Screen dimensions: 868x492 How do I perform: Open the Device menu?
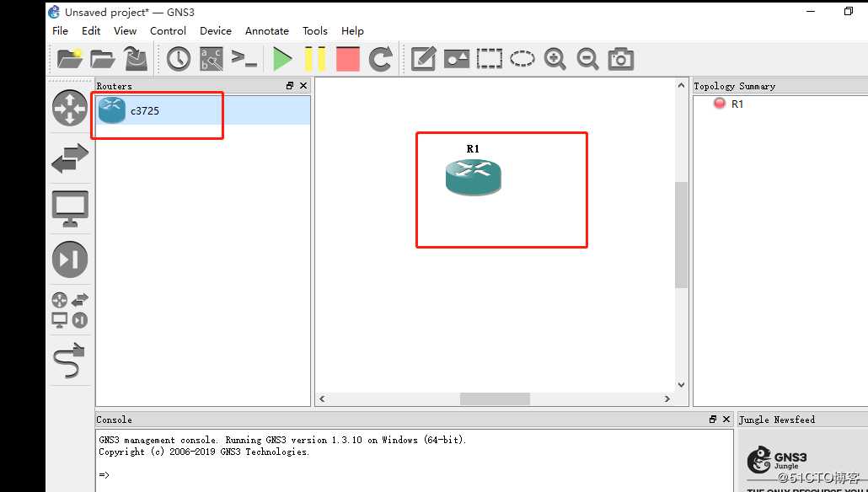(x=216, y=31)
